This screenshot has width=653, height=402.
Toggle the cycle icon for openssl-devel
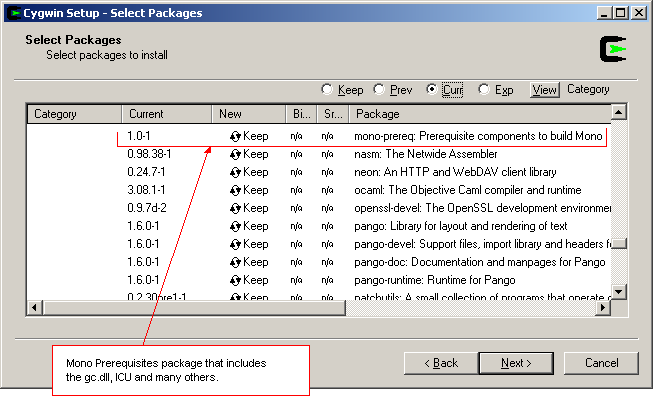click(x=235, y=208)
